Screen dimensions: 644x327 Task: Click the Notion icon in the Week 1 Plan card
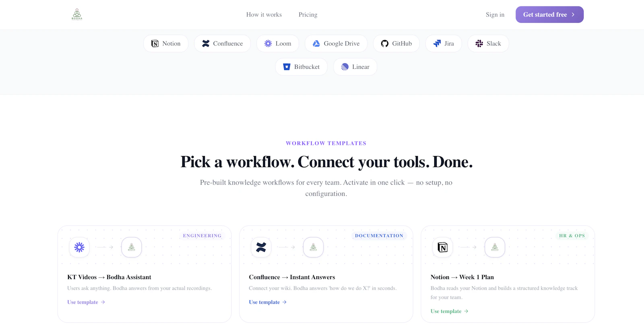click(x=443, y=247)
